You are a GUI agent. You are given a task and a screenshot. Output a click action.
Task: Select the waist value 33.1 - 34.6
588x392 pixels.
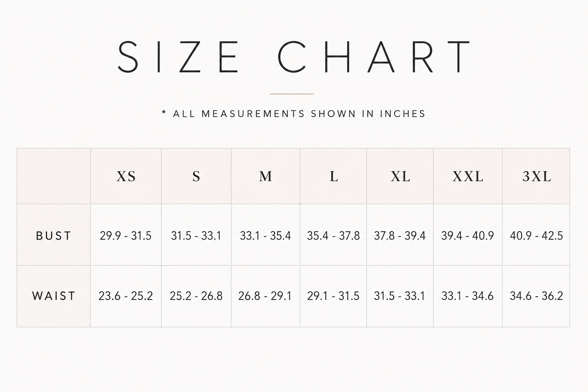468,296
